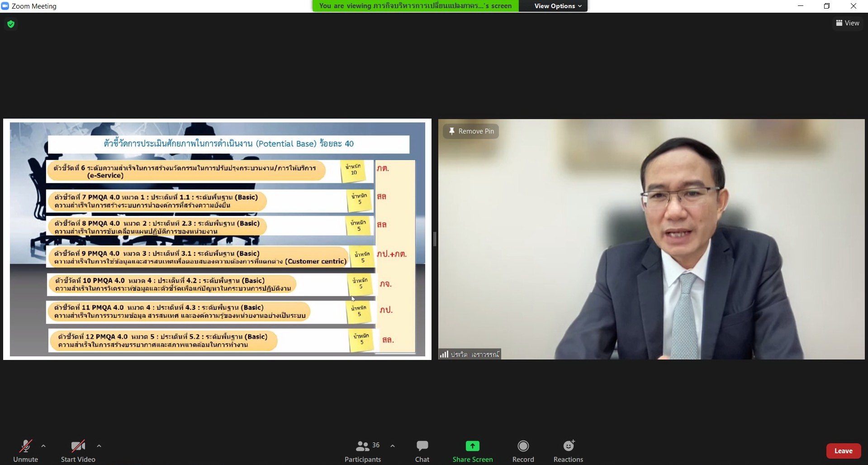Click indicator 11 PMQA 4.0 row

[x=179, y=312]
